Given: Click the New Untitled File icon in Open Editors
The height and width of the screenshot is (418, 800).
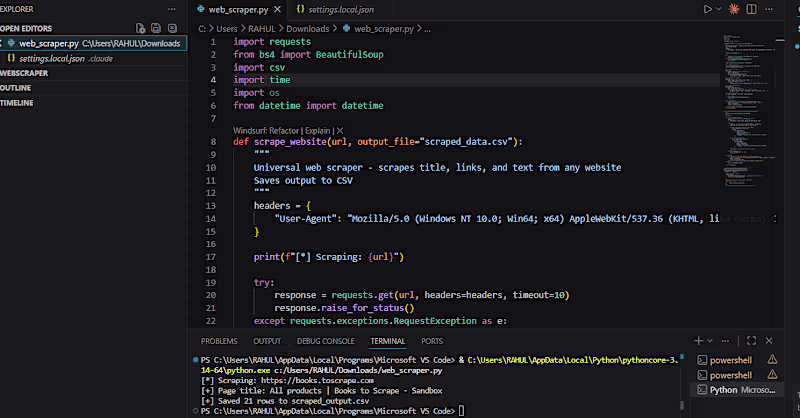Looking at the screenshot, I should [140, 28].
